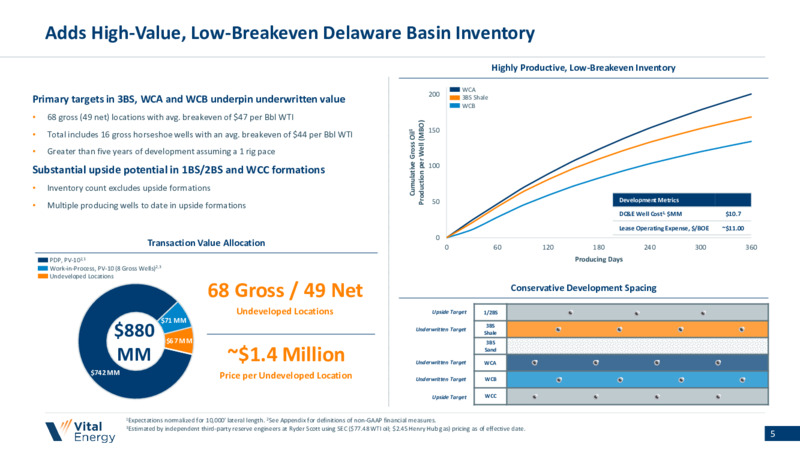Click the Work-in-Process legend entry
The width and height of the screenshot is (800, 450).
[99, 268]
